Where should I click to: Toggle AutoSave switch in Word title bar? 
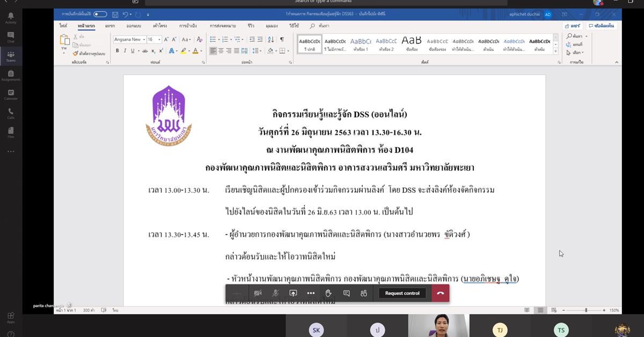100,14
